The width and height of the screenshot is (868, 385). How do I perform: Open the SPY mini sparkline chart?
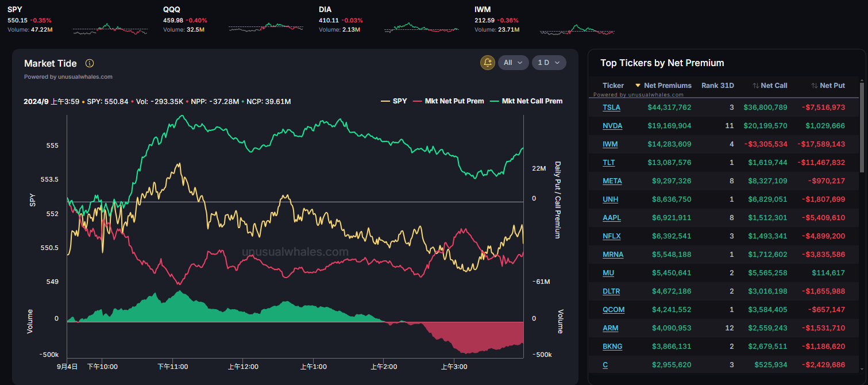110,29
